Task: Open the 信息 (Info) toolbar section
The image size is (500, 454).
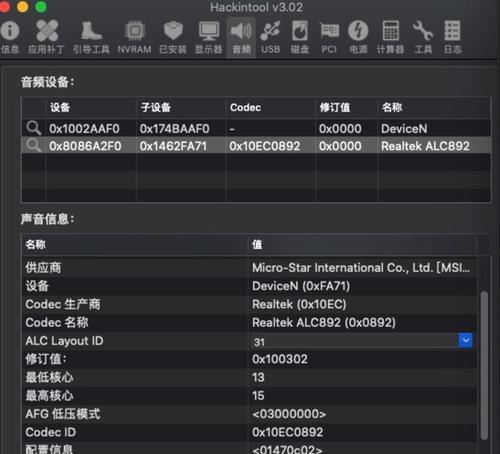Action: [x=10, y=37]
